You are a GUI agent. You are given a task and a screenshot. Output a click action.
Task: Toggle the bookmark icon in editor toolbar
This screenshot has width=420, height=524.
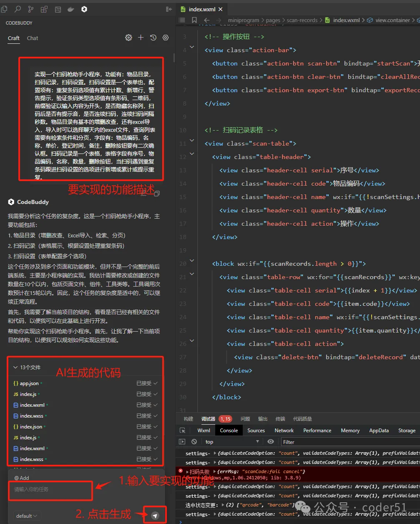[x=194, y=20]
